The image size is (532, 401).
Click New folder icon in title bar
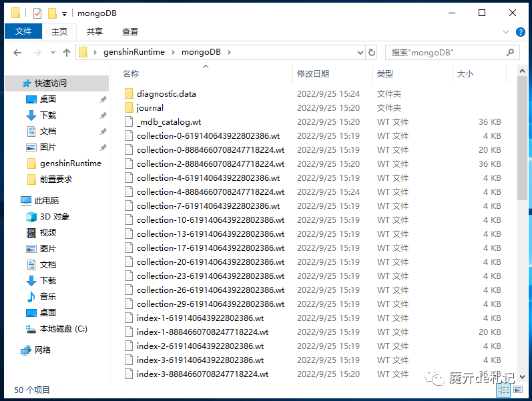click(x=52, y=13)
